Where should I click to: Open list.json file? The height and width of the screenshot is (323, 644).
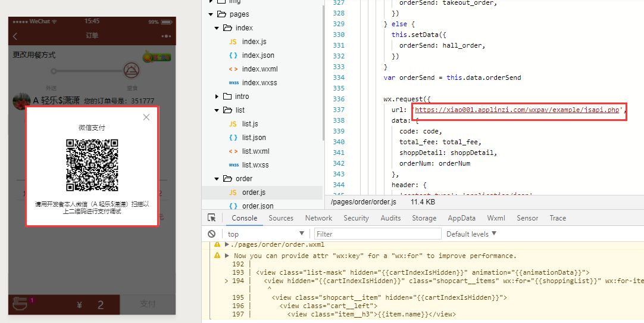click(254, 138)
